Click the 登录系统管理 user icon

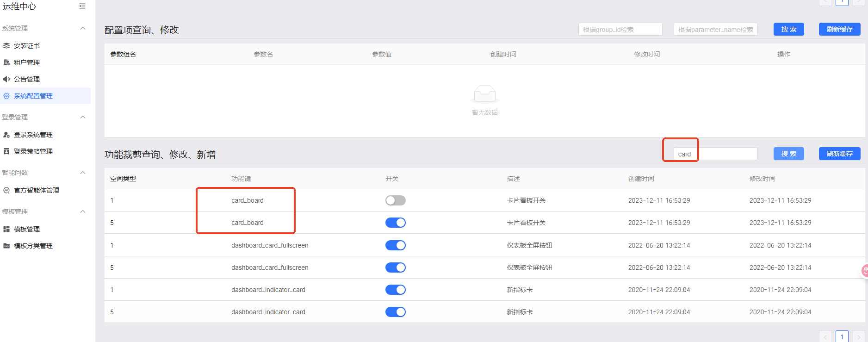tap(6, 135)
